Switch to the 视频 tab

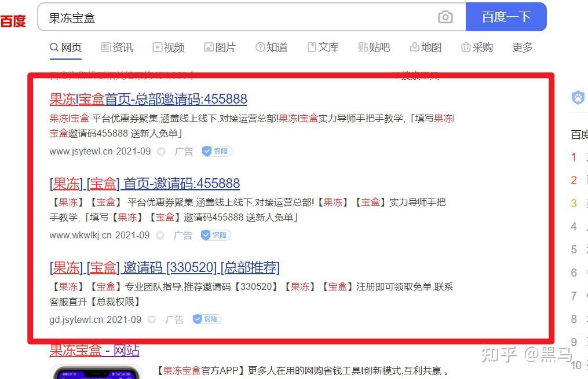(169, 47)
